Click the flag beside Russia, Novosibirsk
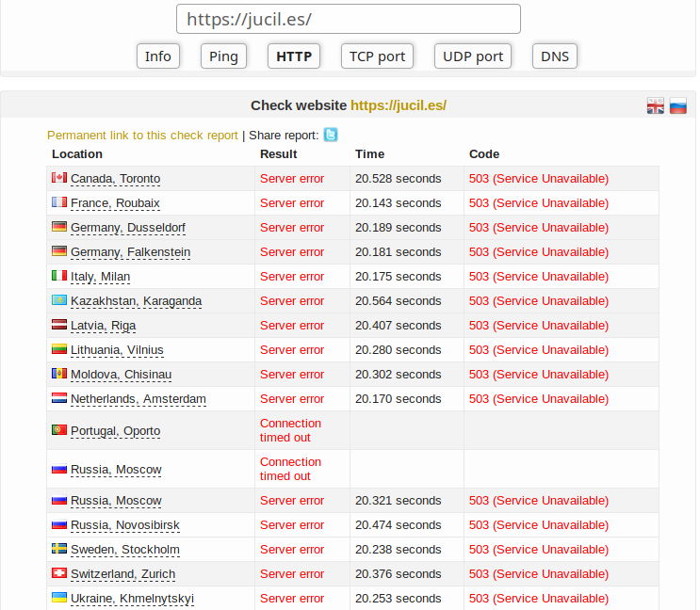700x610 pixels. 59,524
